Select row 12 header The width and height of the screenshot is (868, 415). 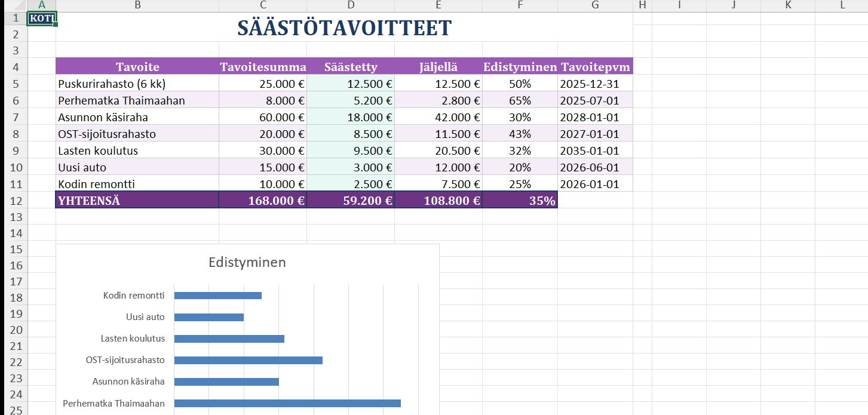(16, 201)
